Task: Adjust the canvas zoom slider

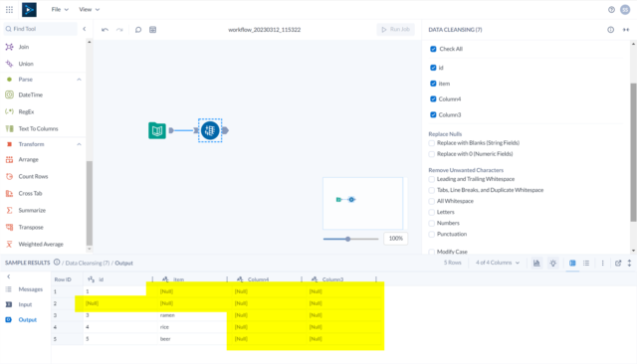Action: tap(347, 239)
